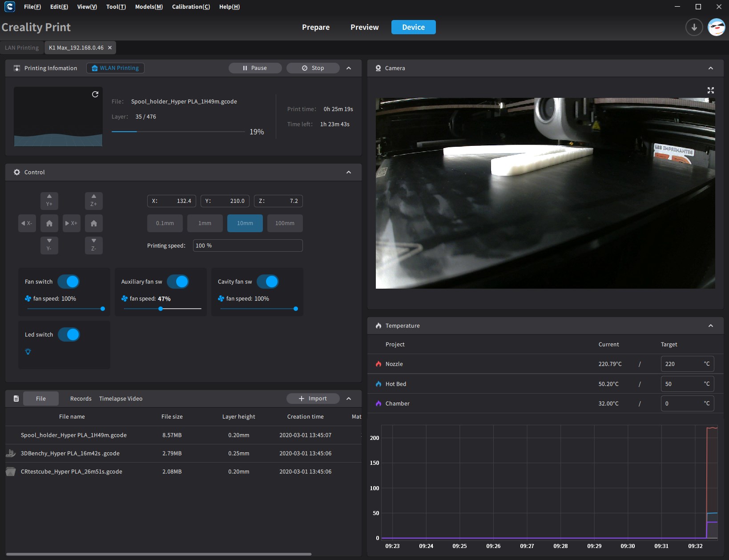Image resolution: width=729 pixels, height=560 pixels.
Task: Click the XY home icon
Action: 49,223
